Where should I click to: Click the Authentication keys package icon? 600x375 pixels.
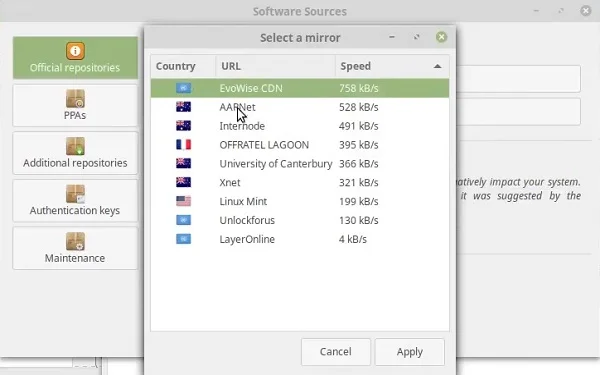[x=75, y=194]
